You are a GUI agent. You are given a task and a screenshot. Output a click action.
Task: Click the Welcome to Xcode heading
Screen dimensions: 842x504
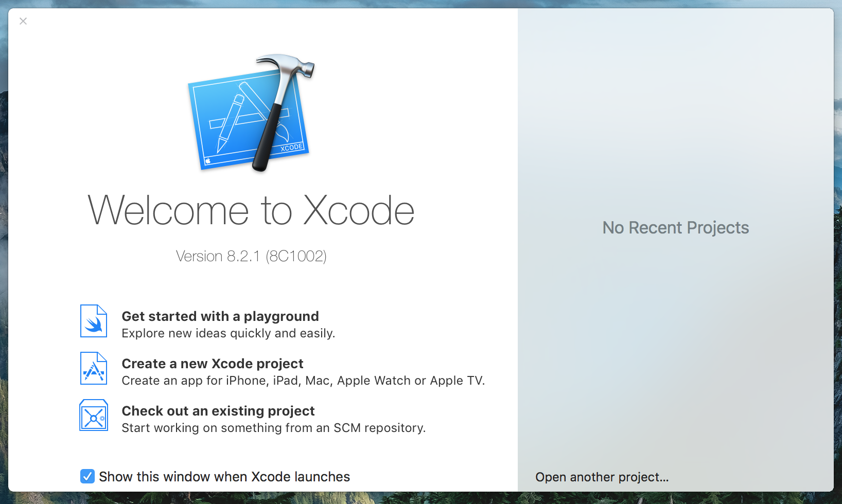[x=251, y=210]
